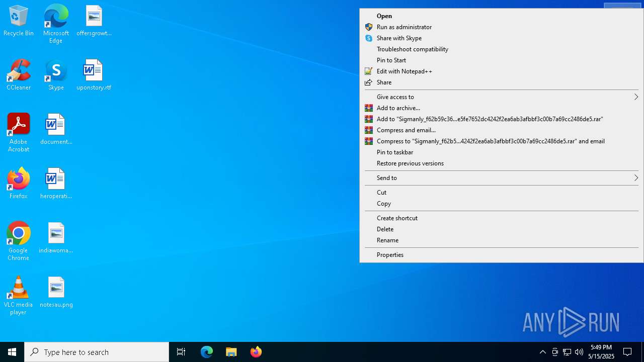Open the Recycle Bin desktop icon
Viewport: 644px width, 362px height.
(x=19, y=21)
